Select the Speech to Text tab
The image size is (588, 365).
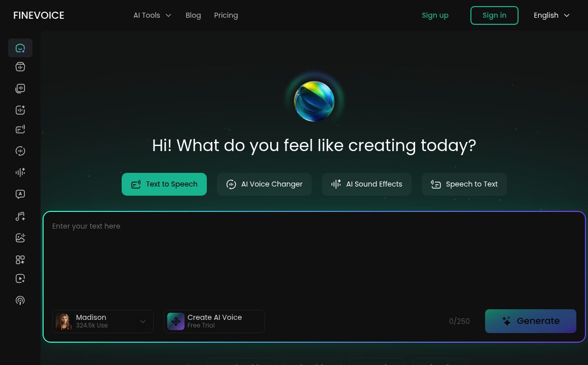click(464, 184)
